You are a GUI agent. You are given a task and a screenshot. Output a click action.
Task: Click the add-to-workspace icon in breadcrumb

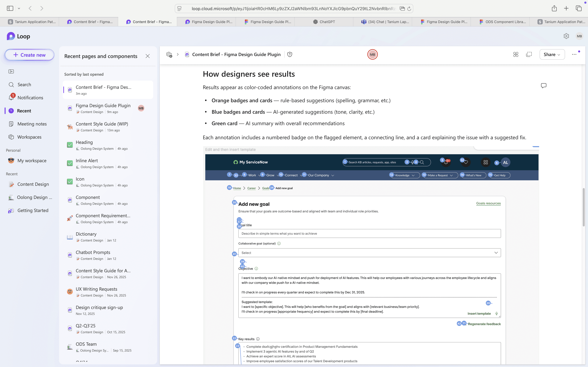[169, 54]
